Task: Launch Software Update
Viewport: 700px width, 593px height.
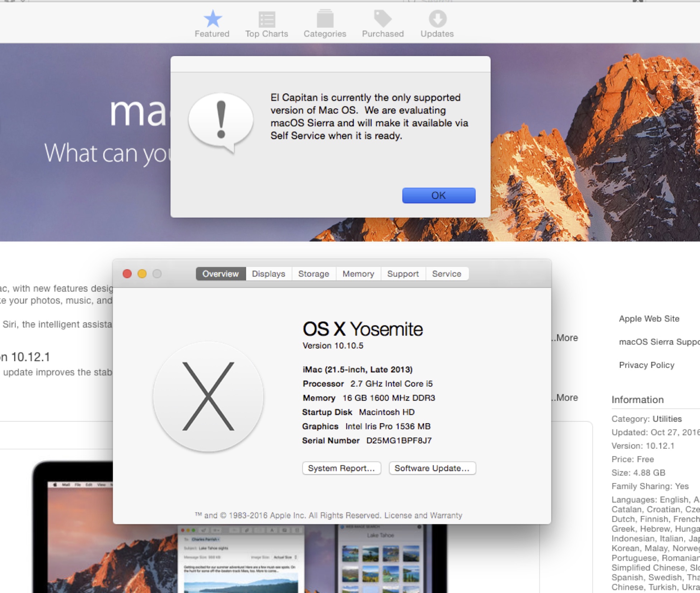Action: click(432, 468)
